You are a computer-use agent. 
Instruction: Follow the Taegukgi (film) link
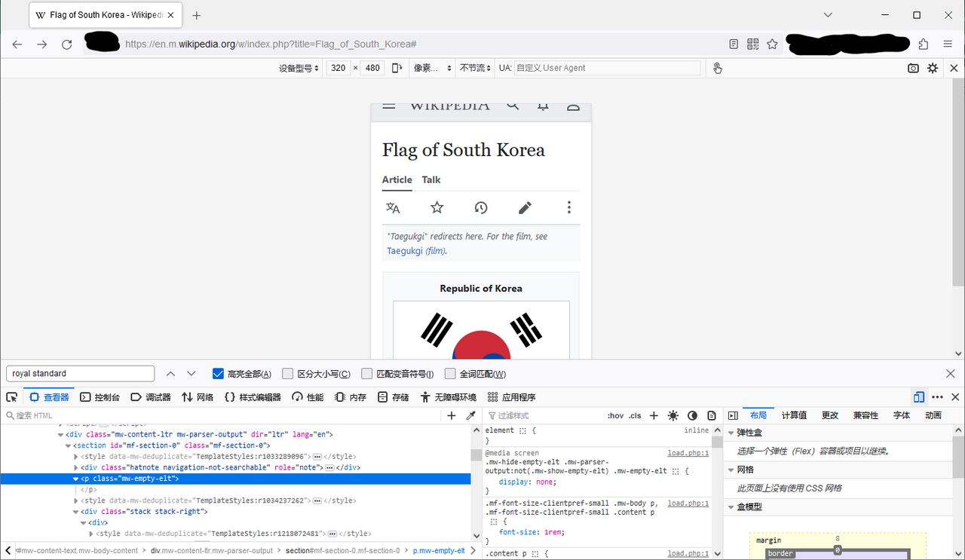(416, 251)
